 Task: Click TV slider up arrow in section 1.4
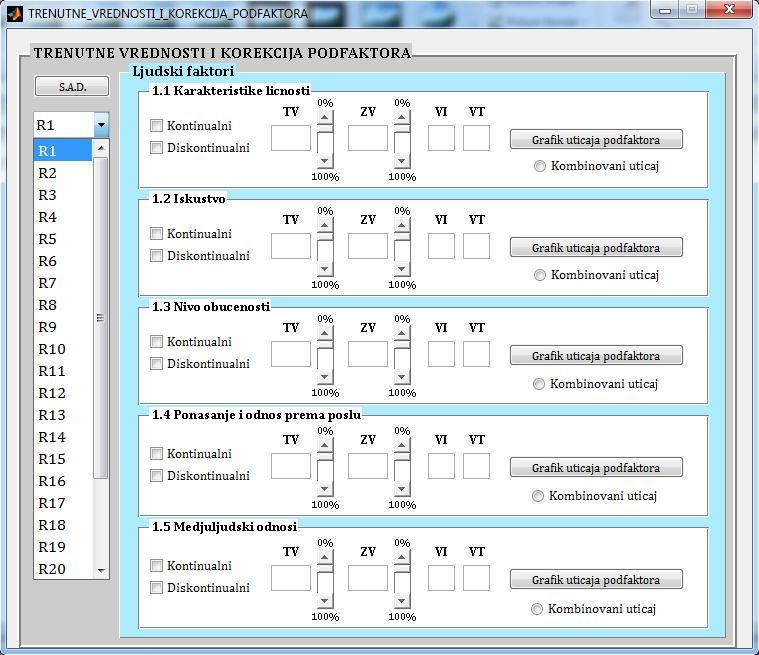[x=325, y=445]
